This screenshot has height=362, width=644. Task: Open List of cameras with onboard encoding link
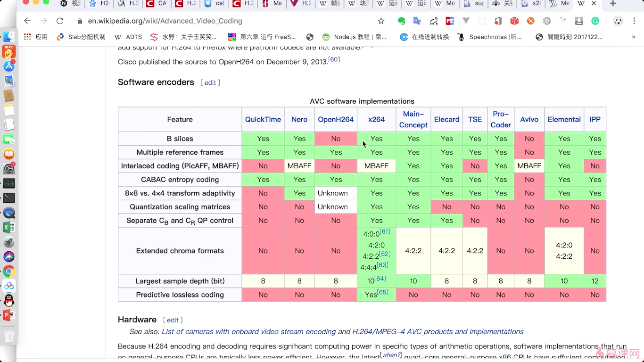248,332
